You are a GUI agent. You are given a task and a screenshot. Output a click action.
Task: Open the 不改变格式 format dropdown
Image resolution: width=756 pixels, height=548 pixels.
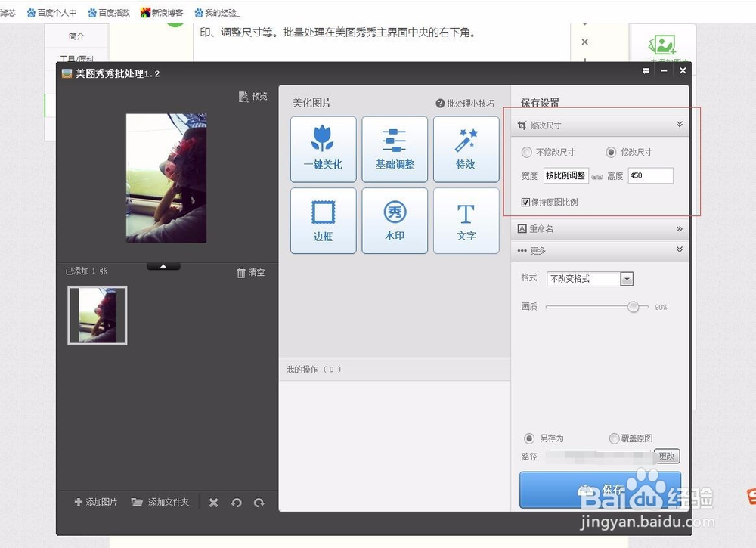coord(627,278)
